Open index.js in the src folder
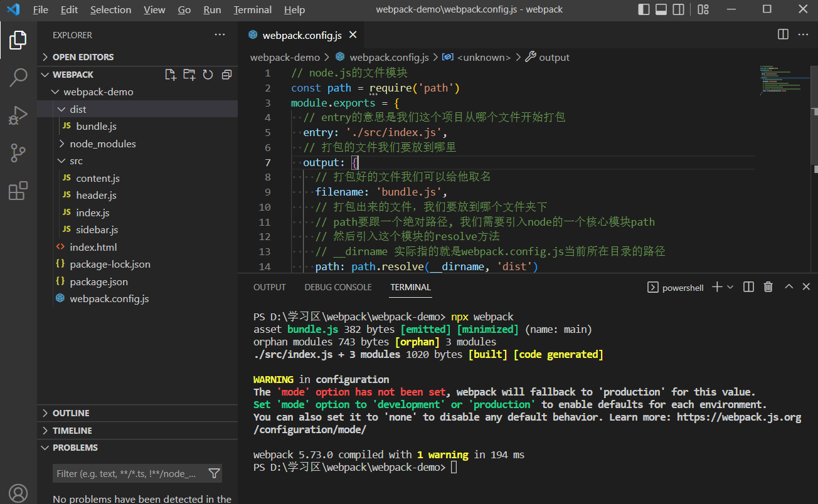This screenshot has height=504, width=818. tap(137, 213)
